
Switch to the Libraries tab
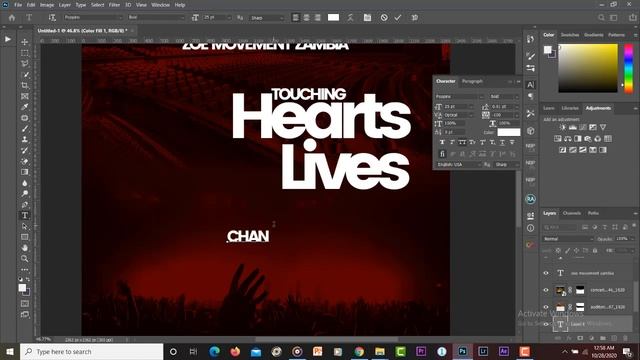pos(570,108)
